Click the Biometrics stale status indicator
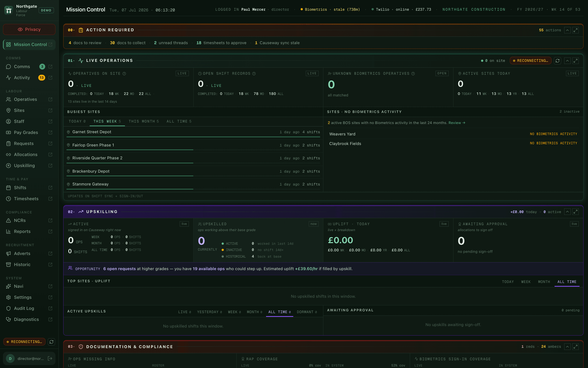588x368 pixels. (x=330, y=10)
